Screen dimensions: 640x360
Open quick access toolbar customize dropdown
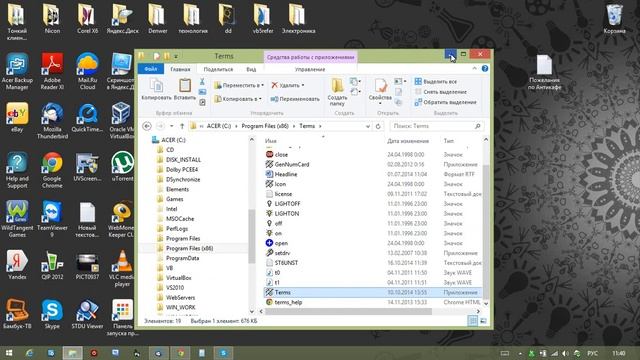pyautogui.click(x=176, y=56)
